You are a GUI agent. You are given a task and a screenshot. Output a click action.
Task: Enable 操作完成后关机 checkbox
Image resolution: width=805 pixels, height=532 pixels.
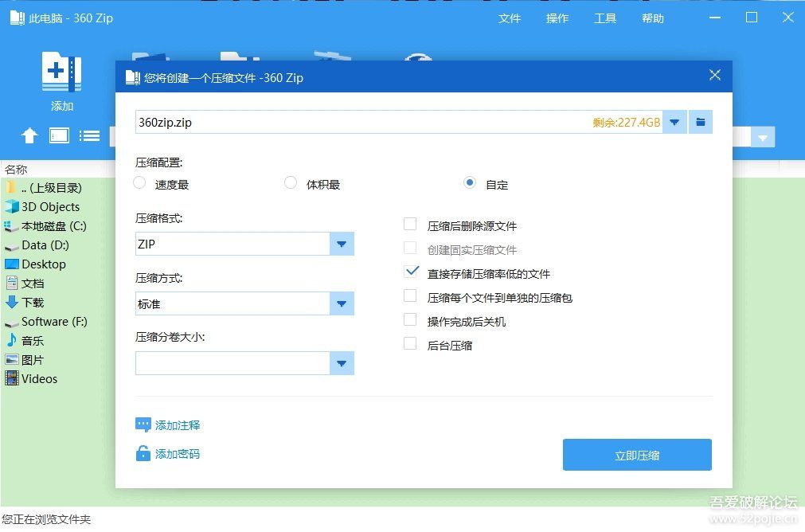tap(410, 319)
